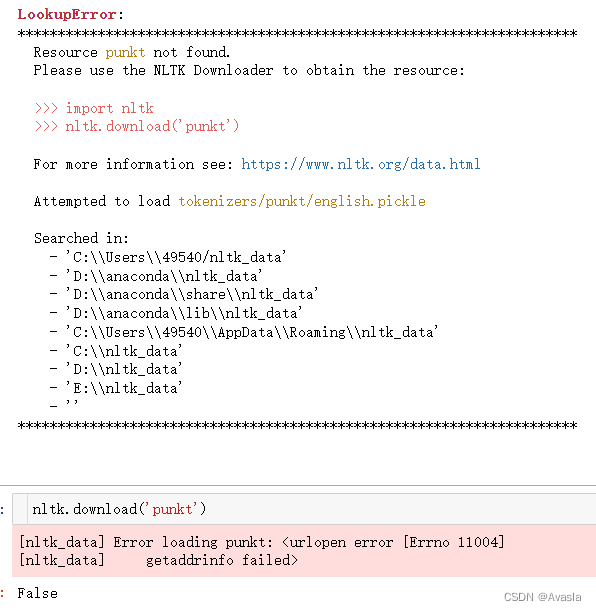This screenshot has height=611, width=596.
Task: Open the nltk.org data.html link
Action: point(361,164)
